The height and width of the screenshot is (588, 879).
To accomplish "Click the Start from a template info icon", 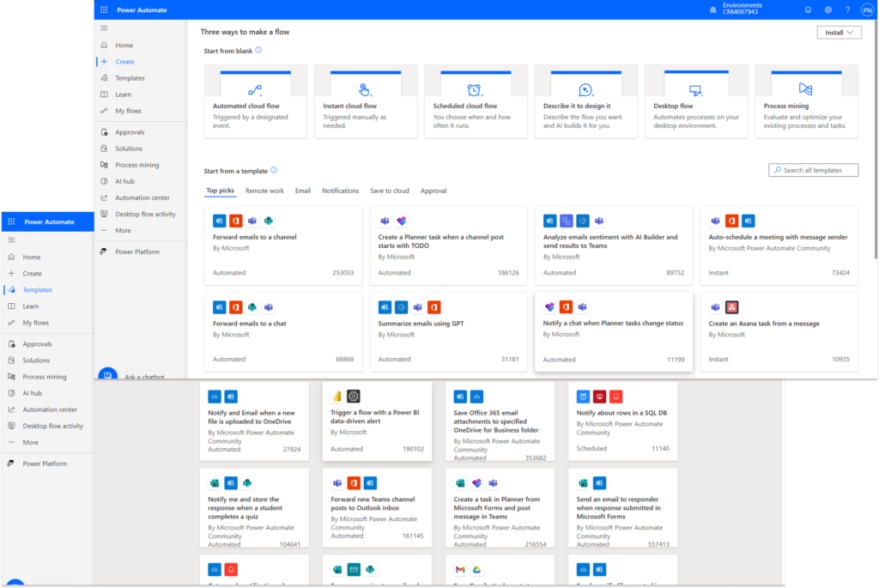I will click(x=274, y=170).
